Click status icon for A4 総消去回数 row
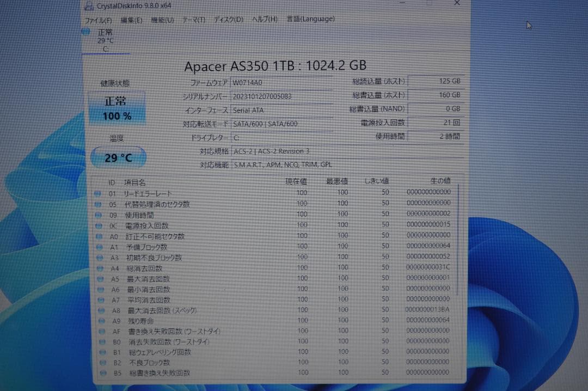 point(100,268)
